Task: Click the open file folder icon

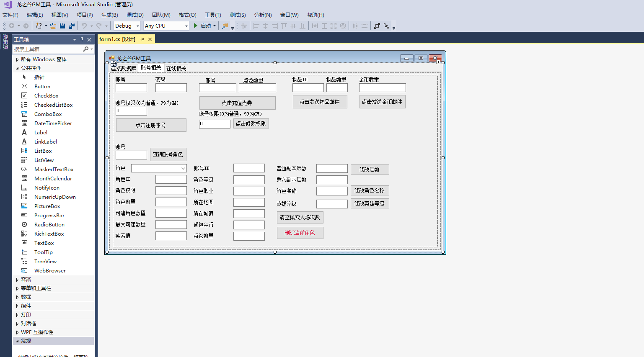Action: pos(53,26)
